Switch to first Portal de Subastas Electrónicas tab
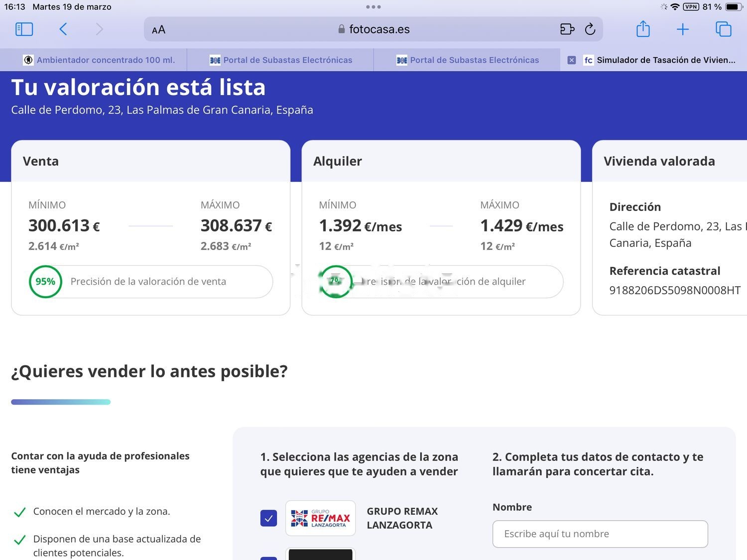Image resolution: width=747 pixels, height=560 pixels. pyautogui.click(x=280, y=60)
